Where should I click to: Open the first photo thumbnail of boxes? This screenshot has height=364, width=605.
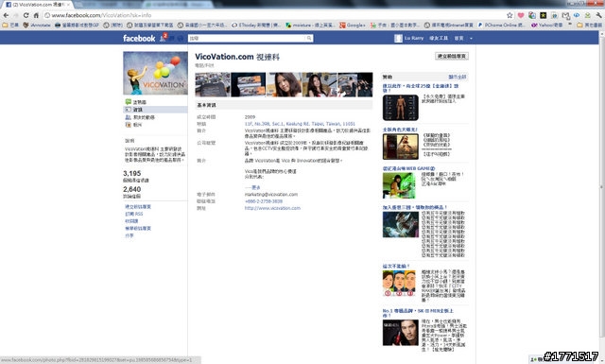(x=212, y=84)
